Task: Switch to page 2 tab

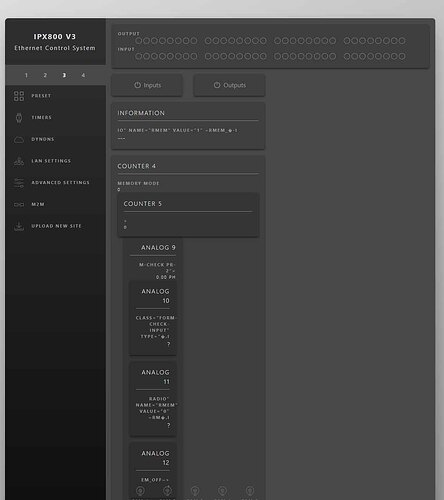Action: click(x=45, y=75)
